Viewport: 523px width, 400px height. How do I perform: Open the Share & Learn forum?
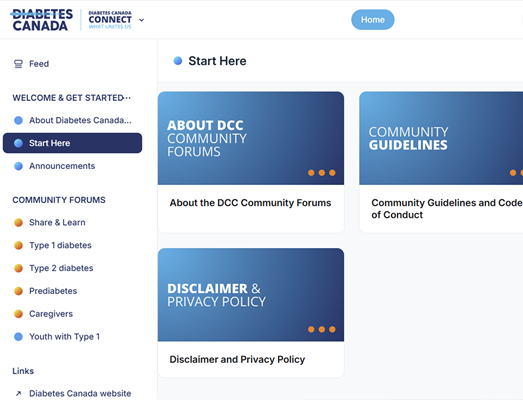[57, 222]
